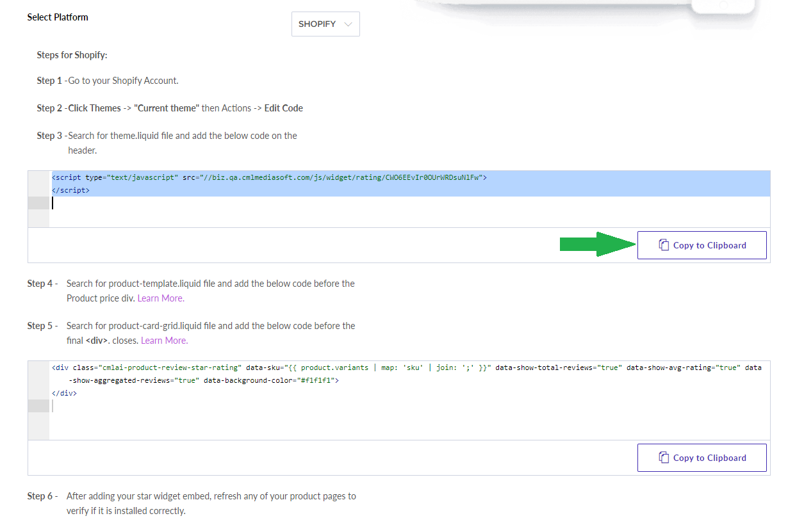788x532 pixels.
Task: Click the closing '</div>' line in editor
Action: click(x=64, y=393)
